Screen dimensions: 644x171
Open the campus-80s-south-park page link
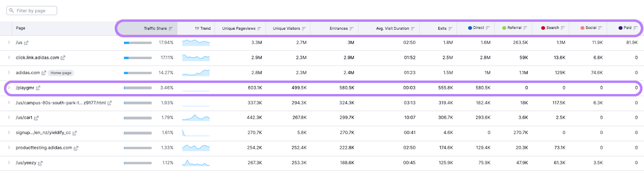61,103
